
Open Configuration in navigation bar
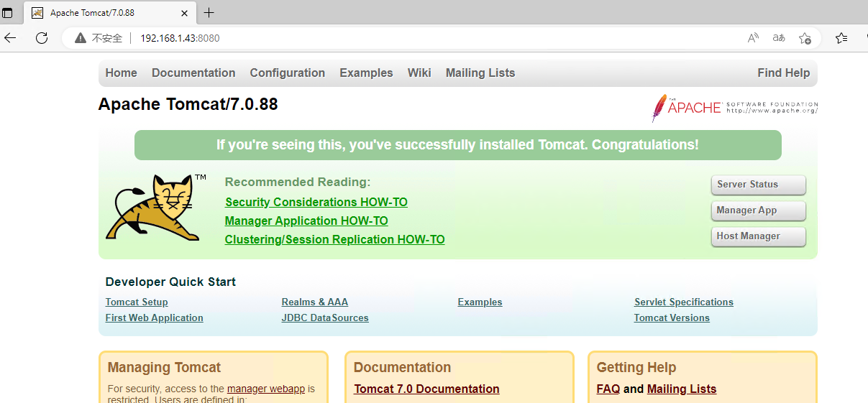(x=288, y=73)
